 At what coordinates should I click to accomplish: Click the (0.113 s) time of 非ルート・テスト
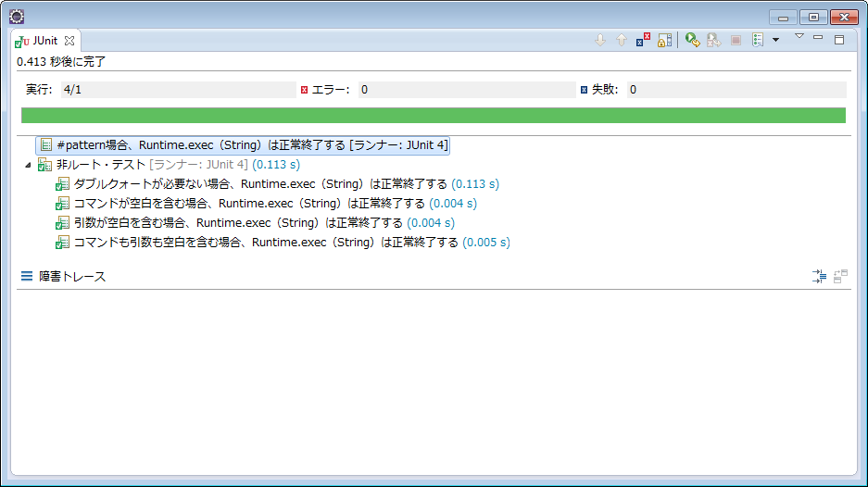[276, 165]
